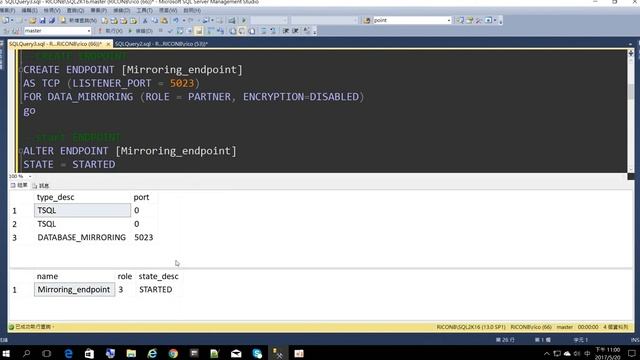The height and width of the screenshot is (360, 640).
Task: Open the find combo box showing 'point'
Action: coord(411,20)
